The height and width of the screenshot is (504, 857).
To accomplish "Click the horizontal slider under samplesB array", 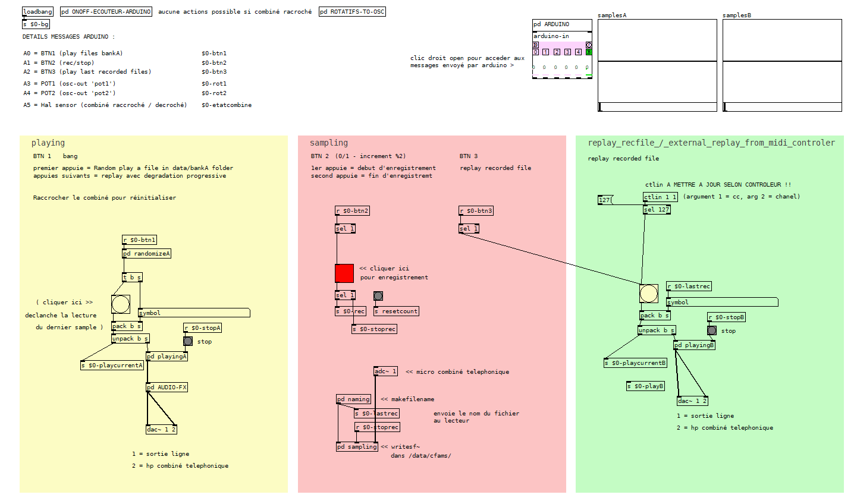I will (x=782, y=107).
